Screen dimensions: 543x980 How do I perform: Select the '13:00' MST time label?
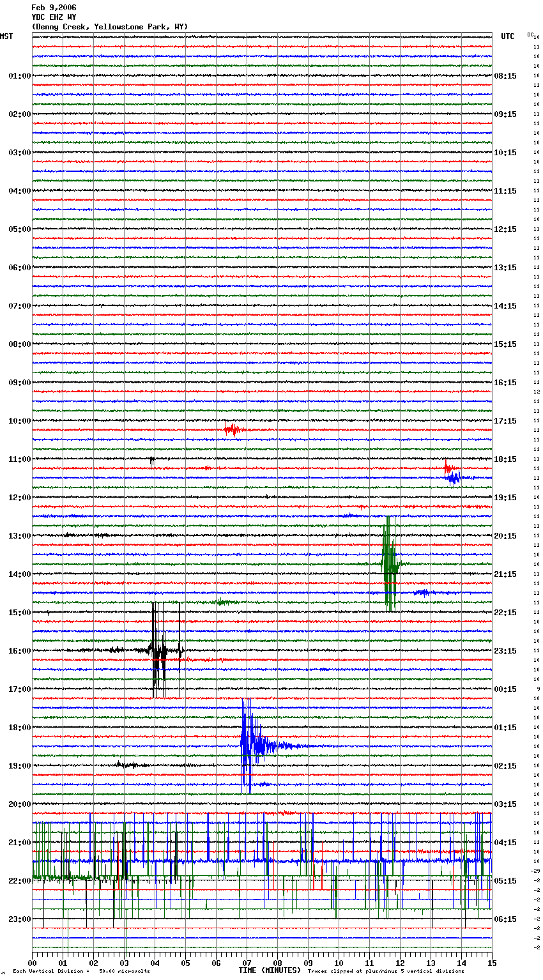(x=20, y=536)
